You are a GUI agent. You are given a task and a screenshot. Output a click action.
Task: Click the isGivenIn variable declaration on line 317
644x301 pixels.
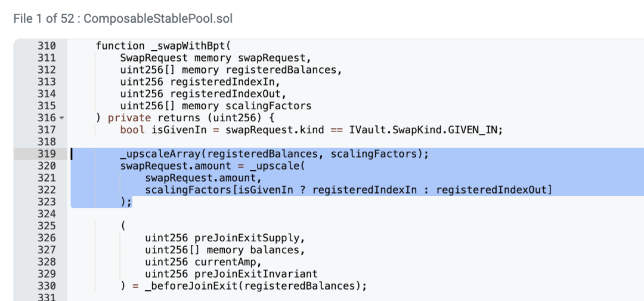point(176,130)
